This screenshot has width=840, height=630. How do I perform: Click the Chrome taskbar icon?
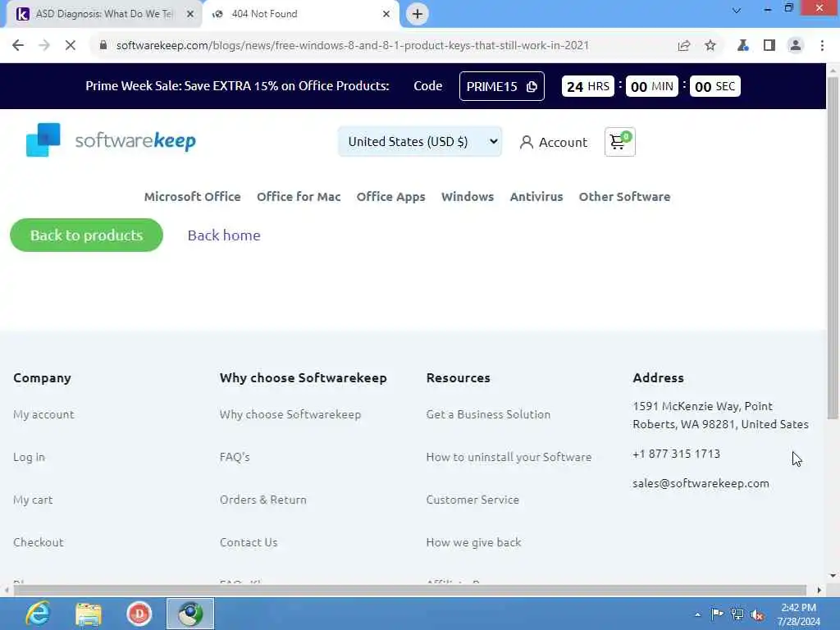(190, 614)
